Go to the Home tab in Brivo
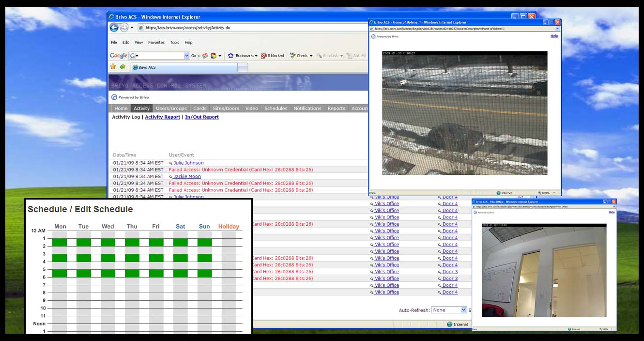 [x=121, y=108]
